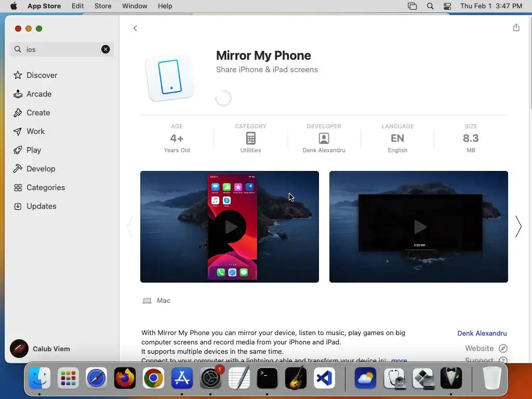Viewport: 532px width, 399px height.
Task: Open the Denk Alexandru developer link
Action: 482,333
